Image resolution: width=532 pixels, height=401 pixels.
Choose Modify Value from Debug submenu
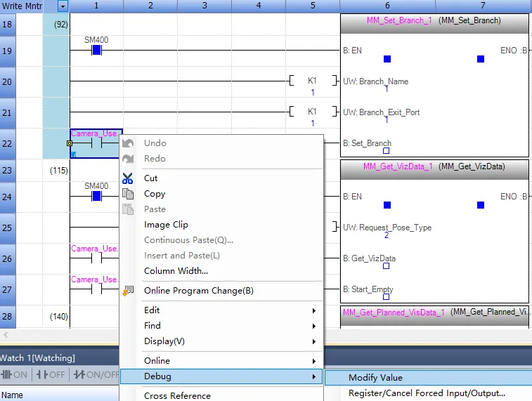pyautogui.click(x=375, y=378)
